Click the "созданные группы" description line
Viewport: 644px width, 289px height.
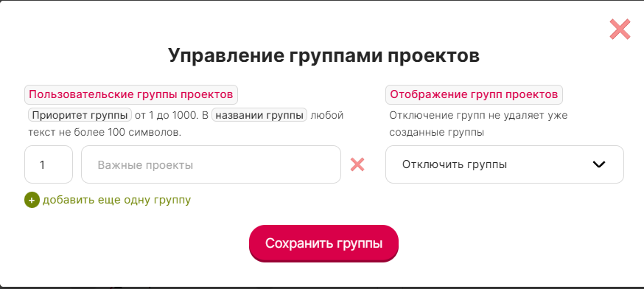(x=437, y=133)
